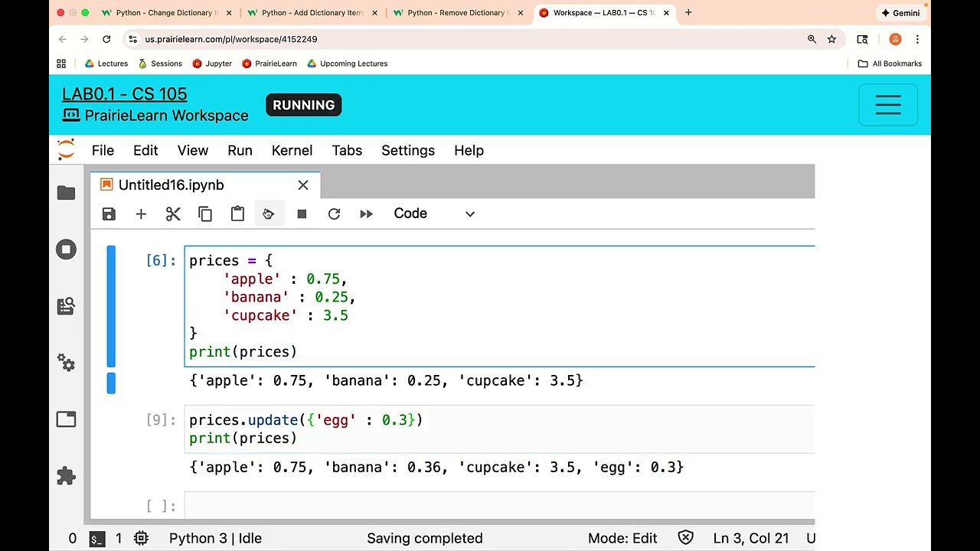Screen dimensions: 980x551
Task: Open the Chrome apps grid icon
Action: coord(61,64)
